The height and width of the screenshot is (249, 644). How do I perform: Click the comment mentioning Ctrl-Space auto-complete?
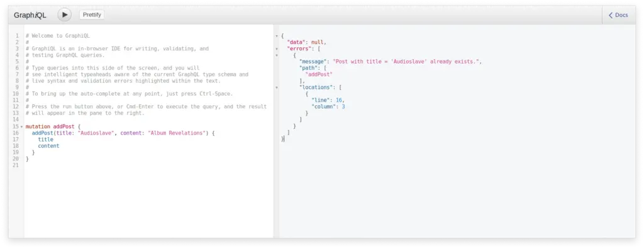click(129, 94)
